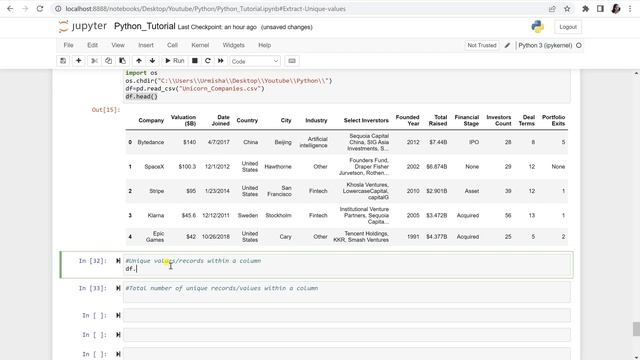640x360 pixels.
Task: Click into the df. code cell
Action: coord(347,265)
